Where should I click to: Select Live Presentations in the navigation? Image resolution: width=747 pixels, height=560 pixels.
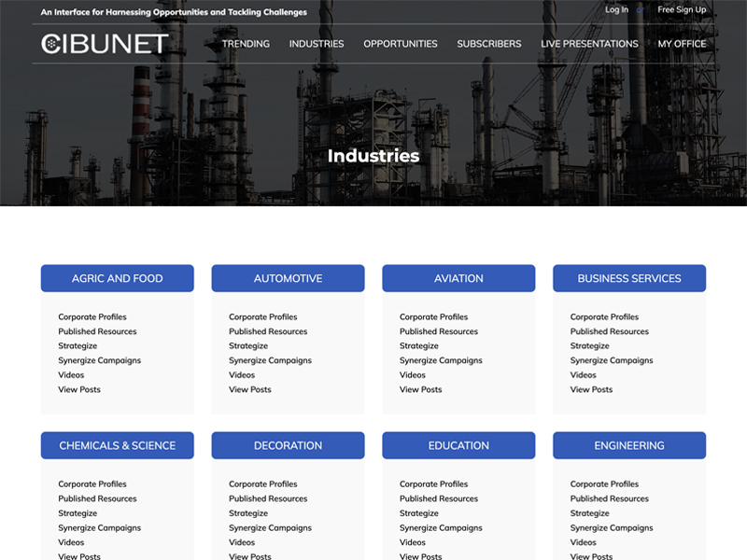click(589, 44)
